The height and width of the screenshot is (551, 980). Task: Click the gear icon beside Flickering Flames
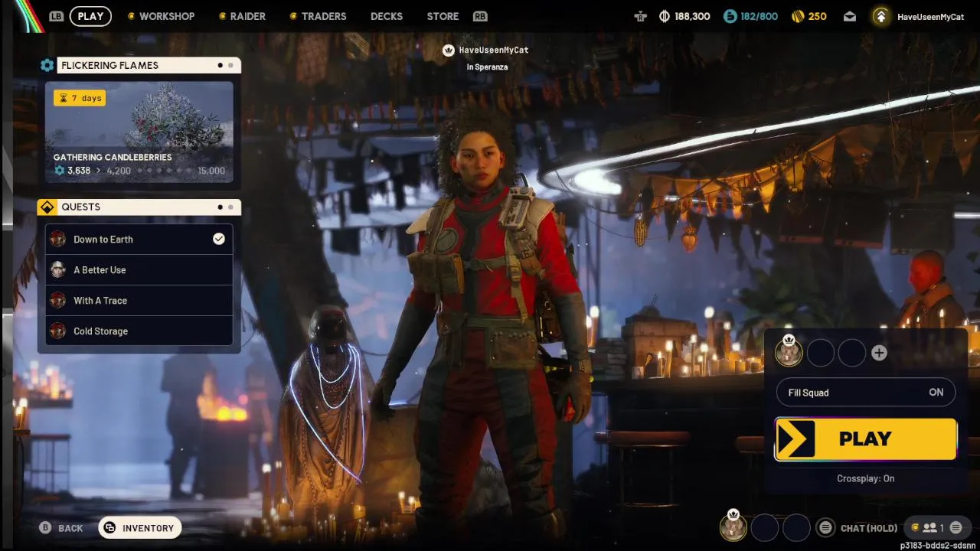47,66
